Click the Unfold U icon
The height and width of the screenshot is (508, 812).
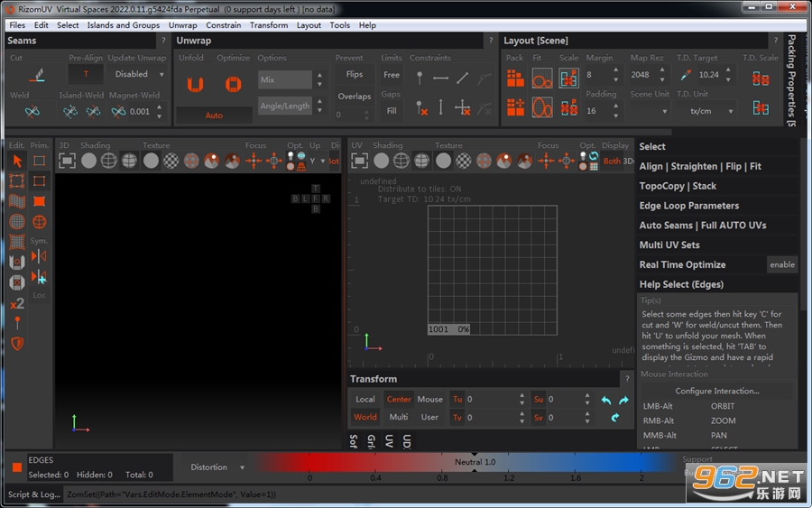pos(195,85)
